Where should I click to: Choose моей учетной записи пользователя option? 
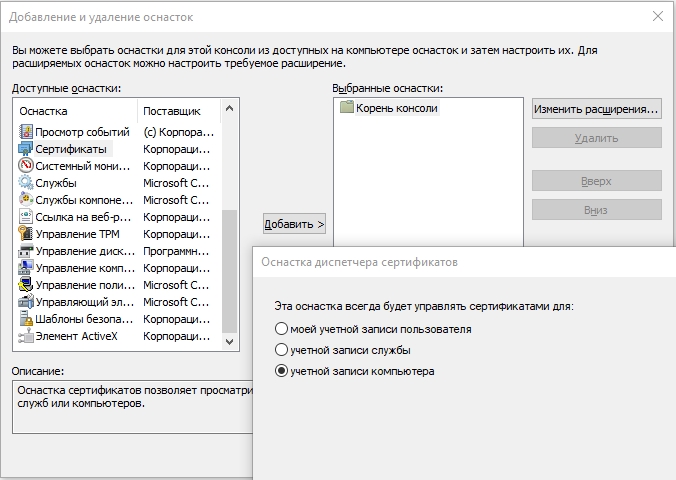click(x=281, y=329)
